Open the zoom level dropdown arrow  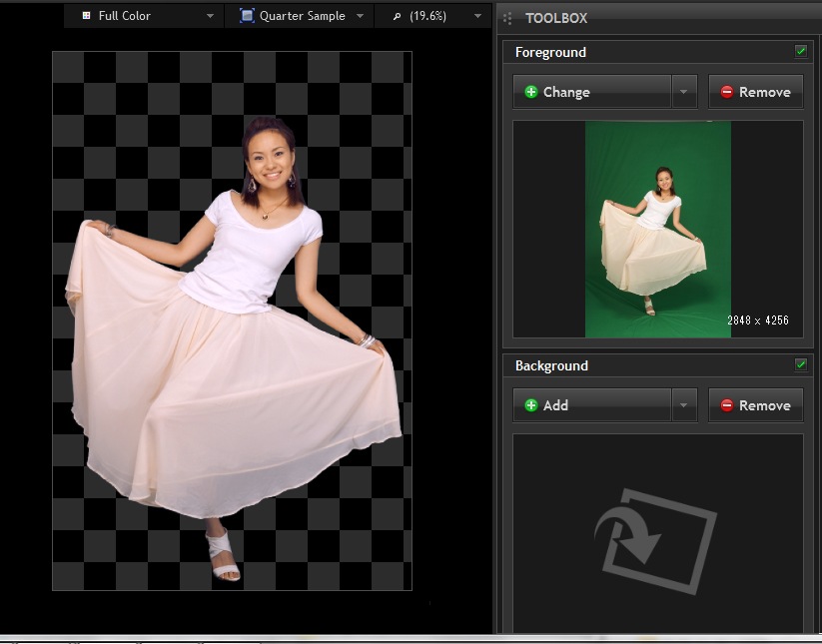coord(477,17)
